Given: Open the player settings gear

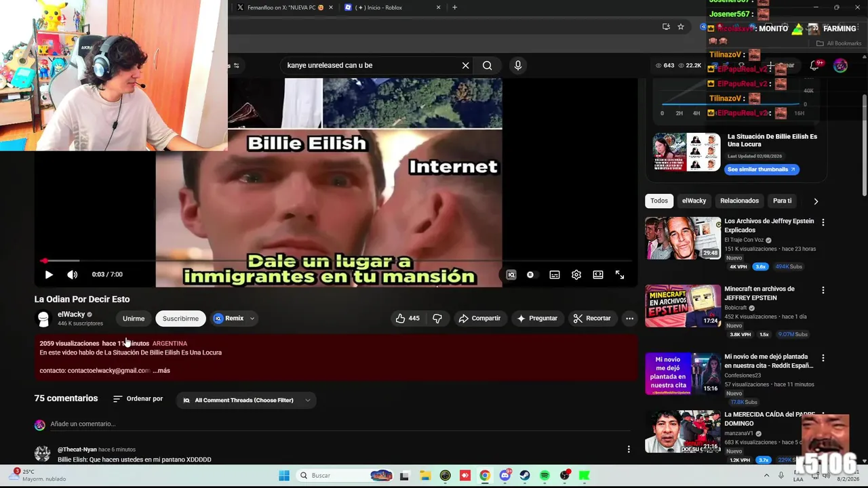Looking at the screenshot, I should (x=576, y=274).
